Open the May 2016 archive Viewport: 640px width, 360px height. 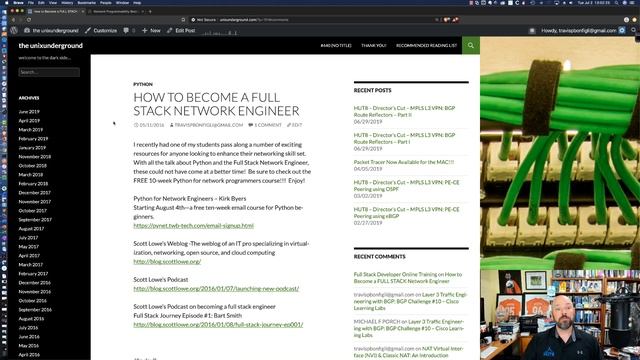tap(29, 345)
